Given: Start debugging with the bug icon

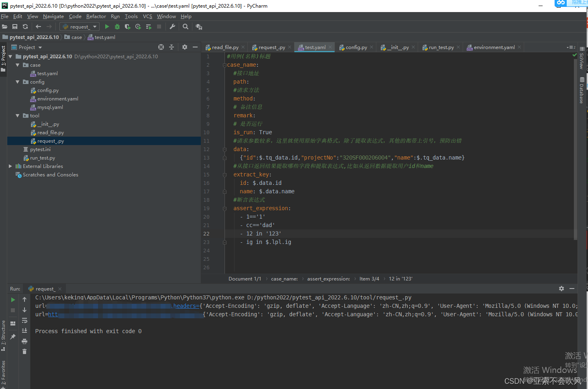Looking at the screenshot, I should [x=117, y=27].
